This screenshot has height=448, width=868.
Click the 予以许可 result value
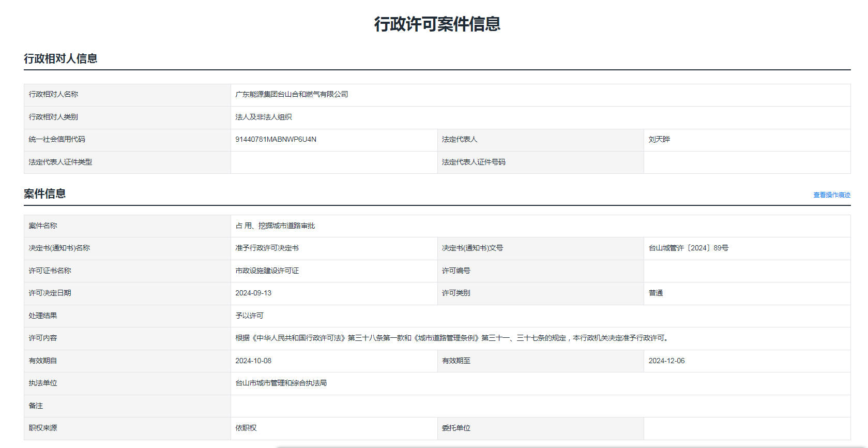pos(249,316)
